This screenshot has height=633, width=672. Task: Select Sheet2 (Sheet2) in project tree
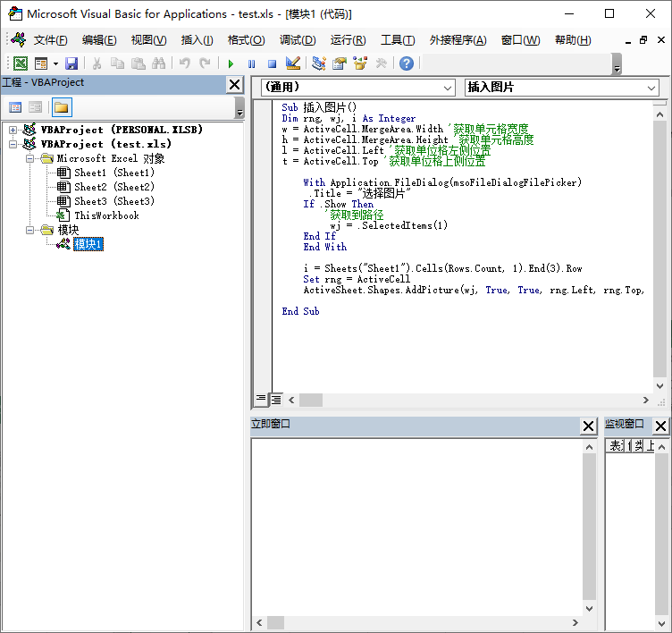(x=114, y=187)
